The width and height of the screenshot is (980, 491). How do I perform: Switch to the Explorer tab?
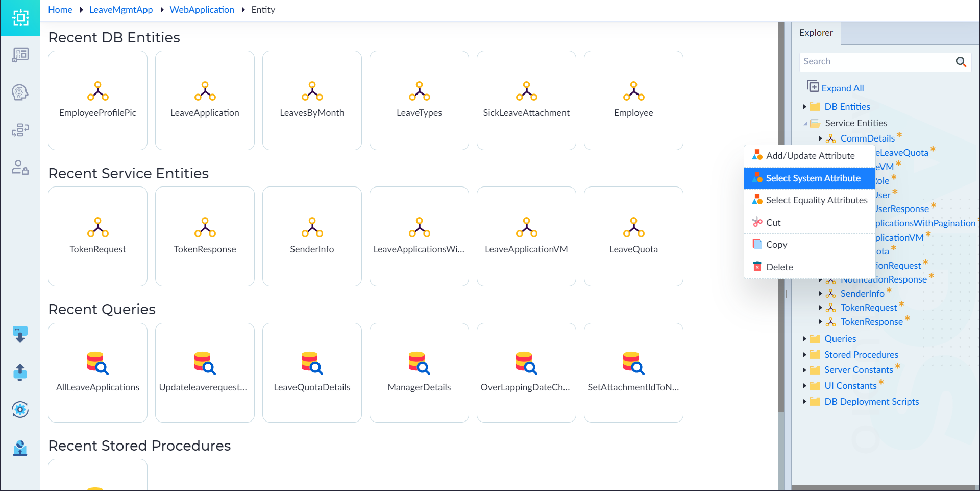click(816, 33)
